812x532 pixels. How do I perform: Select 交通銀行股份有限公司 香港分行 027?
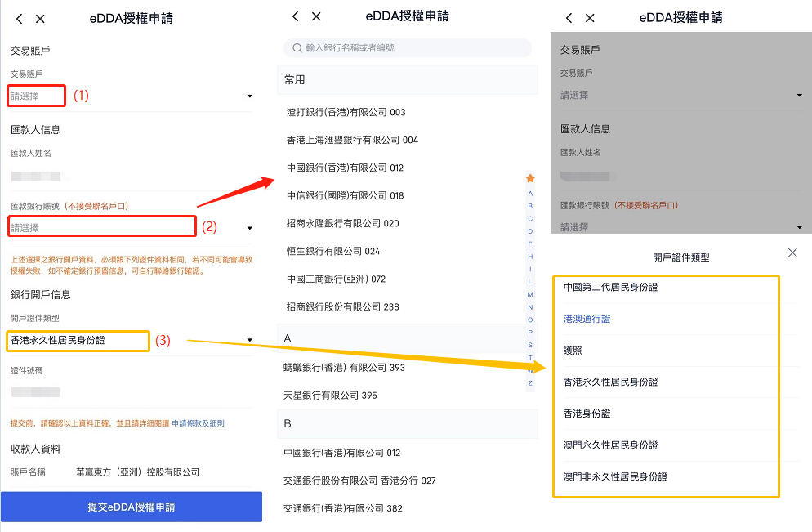click(x=359, y=481)
